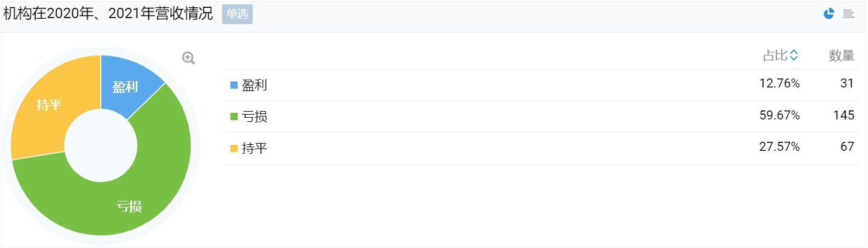Select the 盈利 row label

point(255,85)
